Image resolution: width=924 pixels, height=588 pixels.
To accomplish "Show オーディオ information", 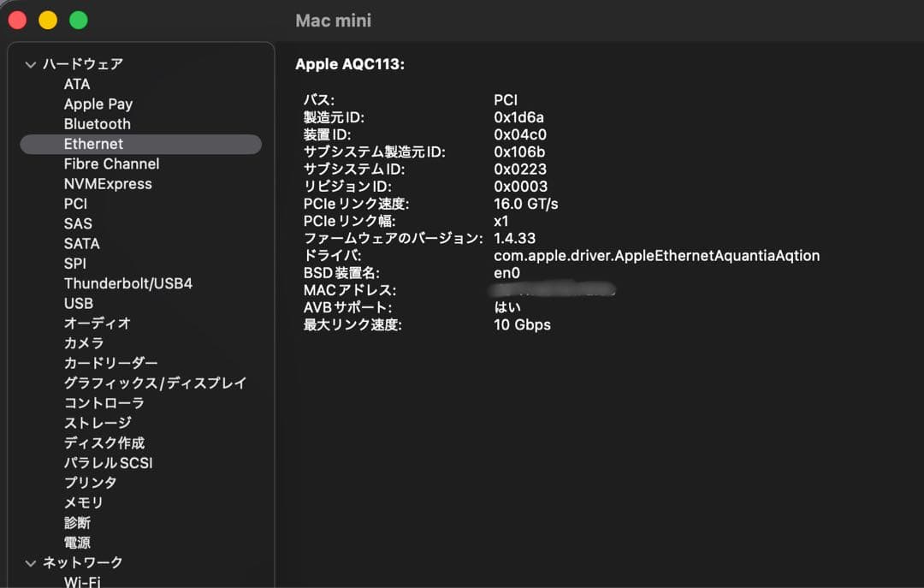I will [x=98, y=324].
